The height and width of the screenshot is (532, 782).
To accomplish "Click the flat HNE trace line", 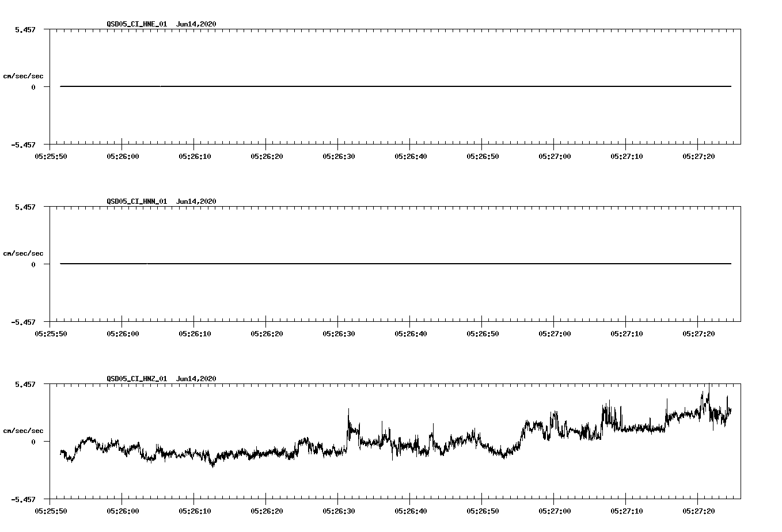I will (x=396, y=86).
